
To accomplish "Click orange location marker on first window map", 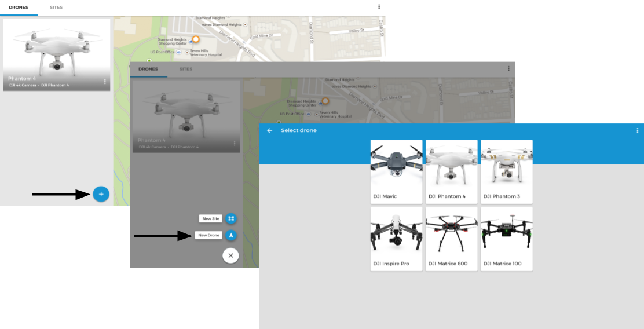I will tap(196, 39).
